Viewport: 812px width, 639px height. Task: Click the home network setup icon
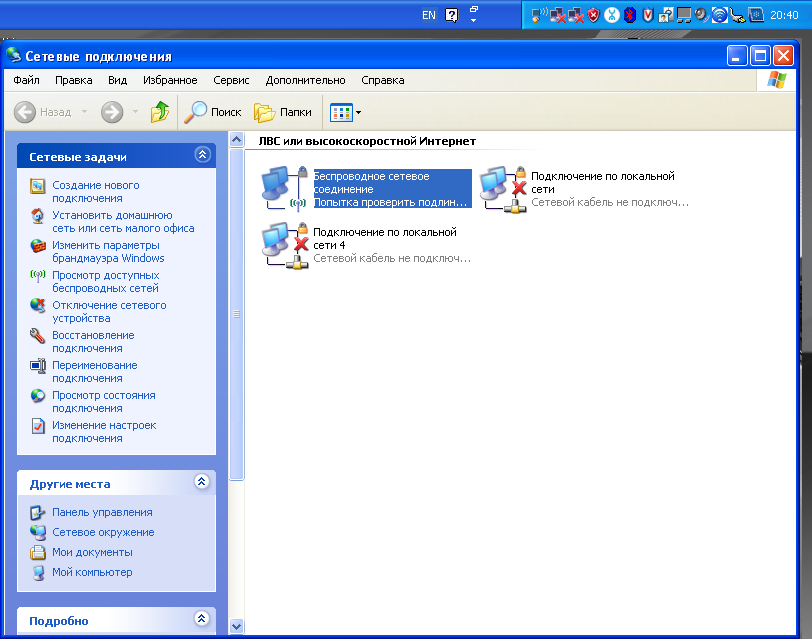click(x=37, y=215)
